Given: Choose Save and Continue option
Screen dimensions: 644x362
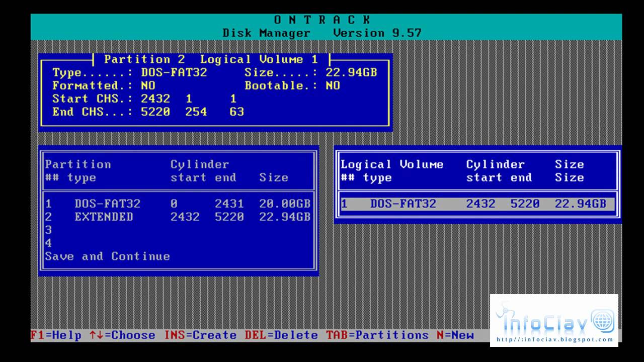Looking at the screenshot, I should [x=108, y=256].
